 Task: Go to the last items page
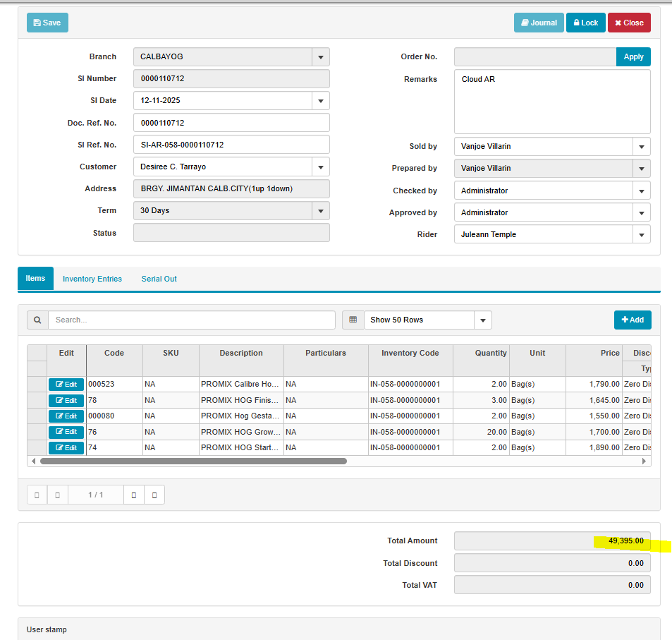[x=154, y=495]
